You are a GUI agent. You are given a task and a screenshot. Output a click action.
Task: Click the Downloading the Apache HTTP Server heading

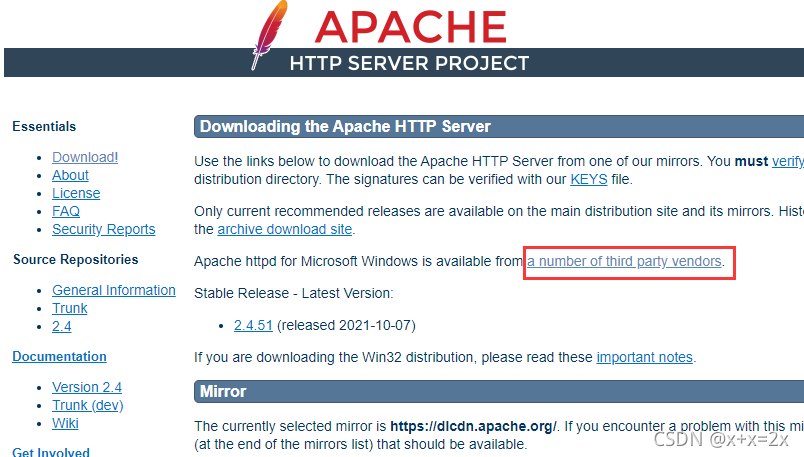click(x=345, y=127)
